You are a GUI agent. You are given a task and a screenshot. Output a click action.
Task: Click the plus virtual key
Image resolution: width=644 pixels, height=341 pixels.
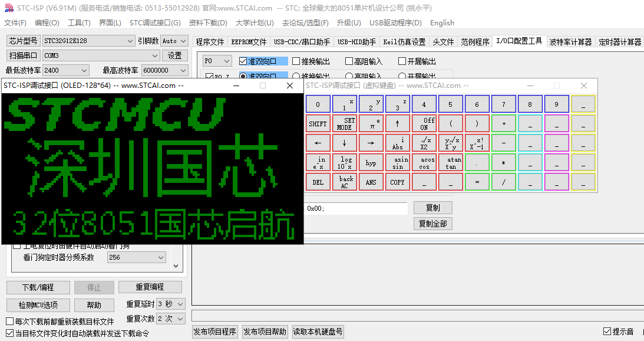pos(504,123)
